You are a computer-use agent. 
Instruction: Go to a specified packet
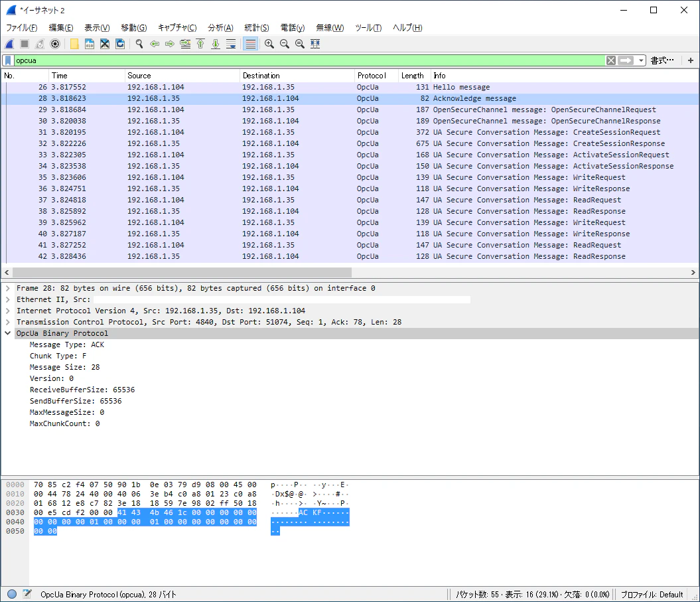pos(185,44)
